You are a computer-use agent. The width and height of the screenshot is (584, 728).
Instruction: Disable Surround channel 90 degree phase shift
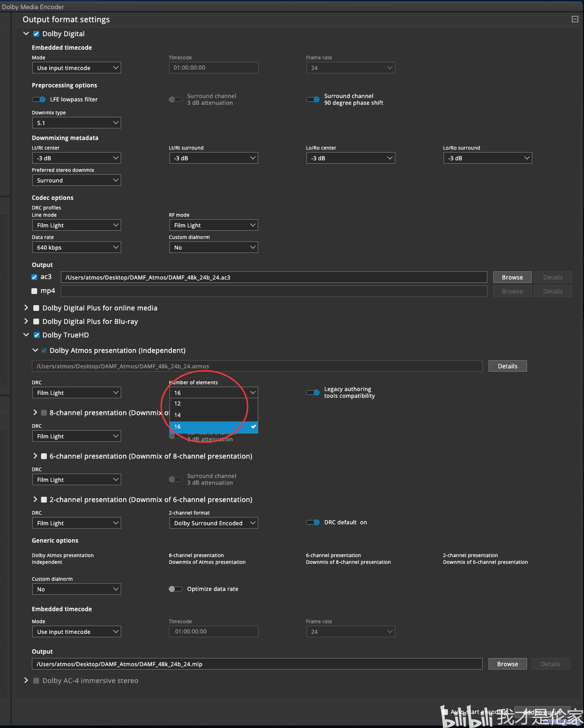coord(313,99)
